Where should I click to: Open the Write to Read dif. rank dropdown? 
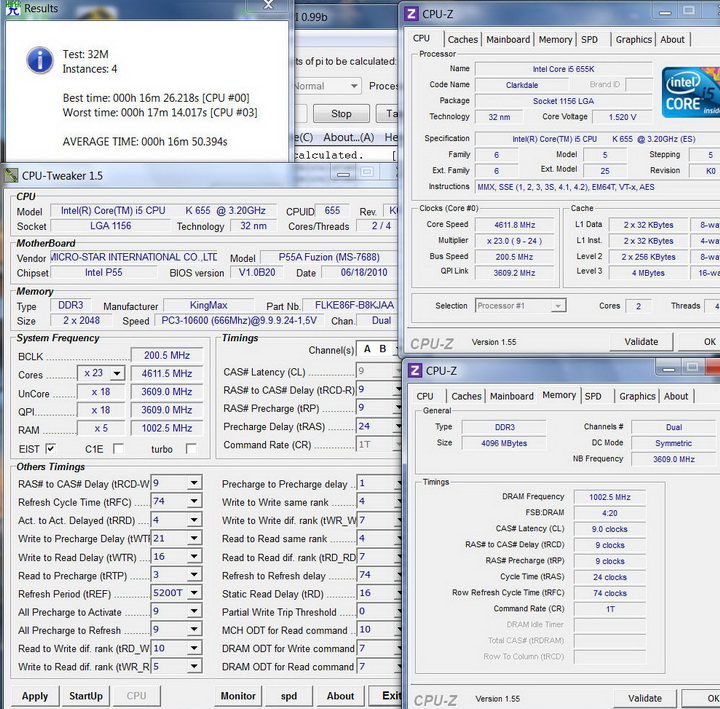point(194,666)
